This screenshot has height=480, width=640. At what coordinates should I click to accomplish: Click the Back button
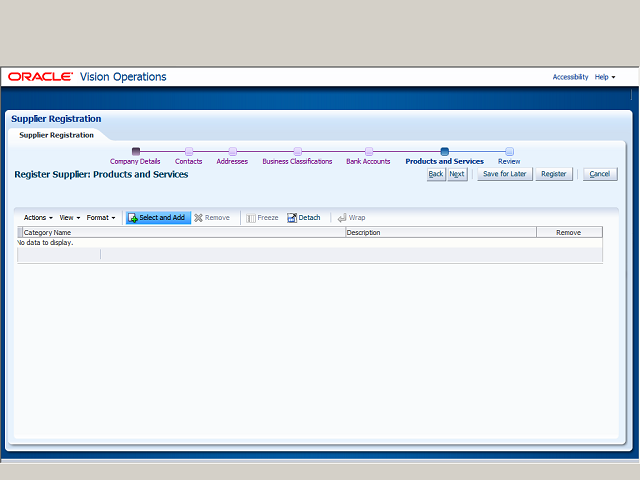click(x=436, y=174)
